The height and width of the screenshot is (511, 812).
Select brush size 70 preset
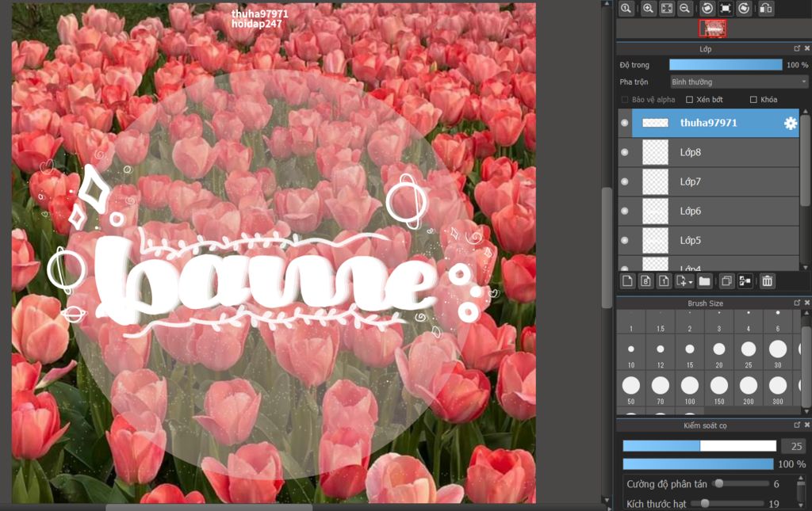661,388
